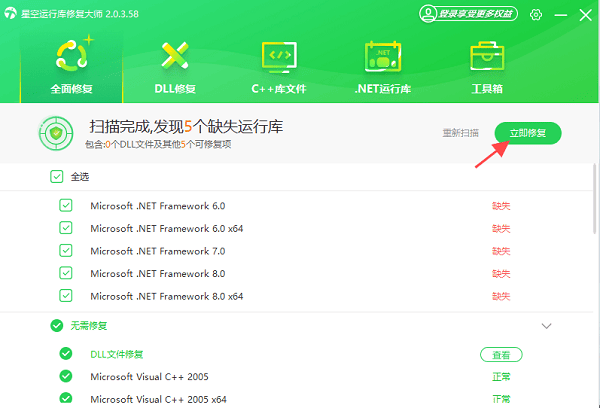The height and width of the screenshot is (408, 600).
Task: Click the green shield scan status icon
Action: (55, 133)
